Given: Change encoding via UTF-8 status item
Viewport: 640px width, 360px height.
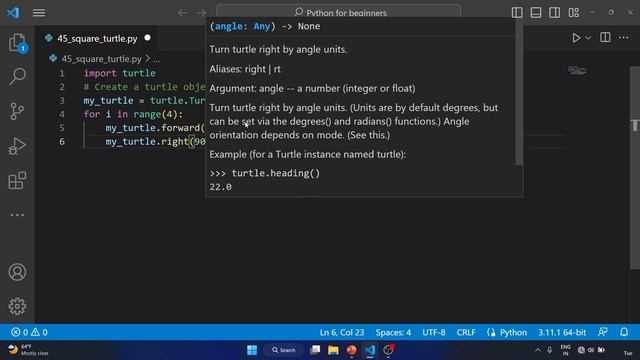Looking at the screenshot, I should 433,332.
